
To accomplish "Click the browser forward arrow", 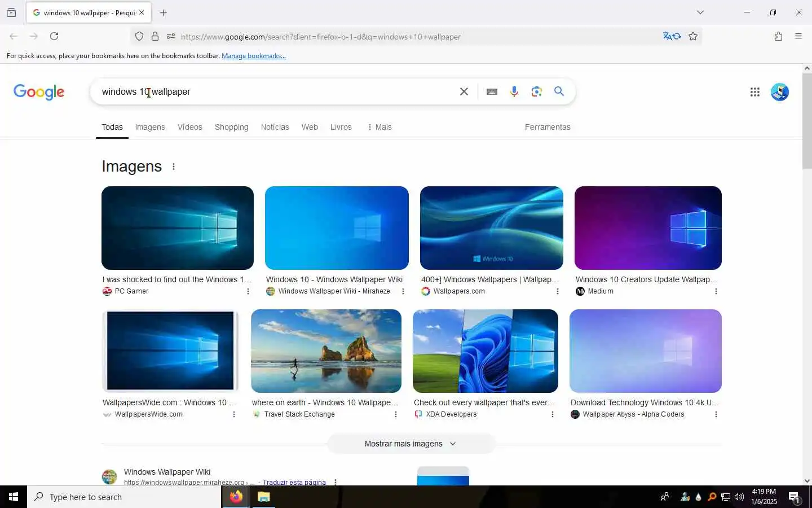I will (x=34, y=36).
